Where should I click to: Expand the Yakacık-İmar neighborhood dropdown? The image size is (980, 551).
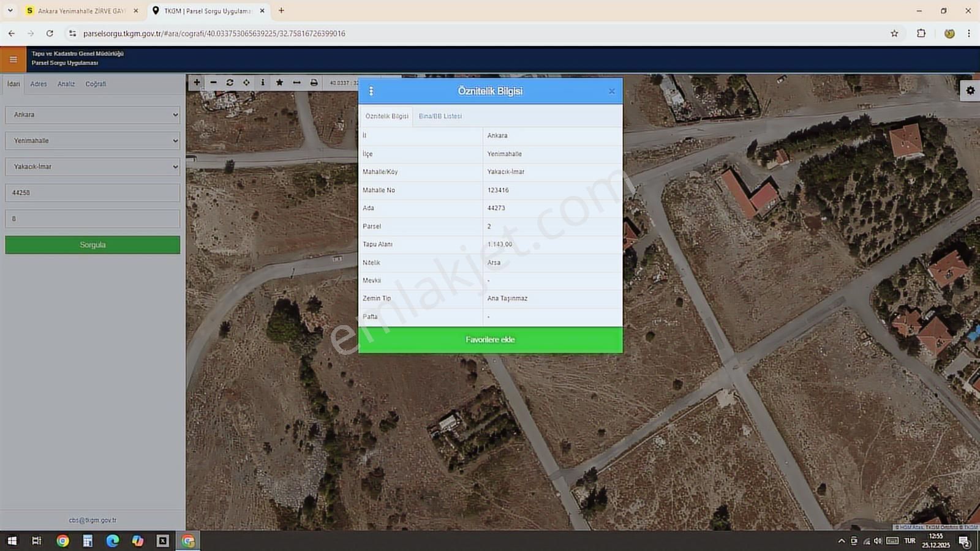click(92, 167)
